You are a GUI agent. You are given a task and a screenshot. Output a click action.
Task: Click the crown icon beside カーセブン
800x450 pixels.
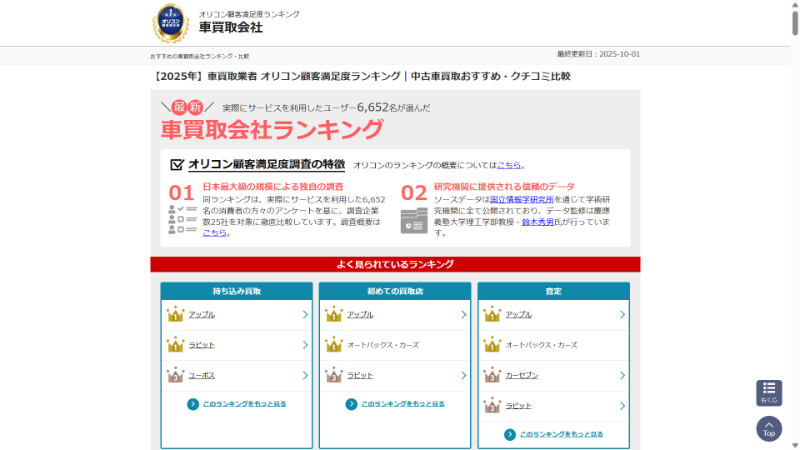[492, 376]
